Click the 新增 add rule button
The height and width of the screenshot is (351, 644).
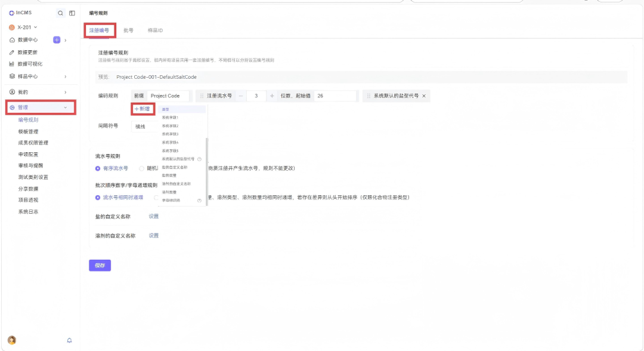point(143,109)
